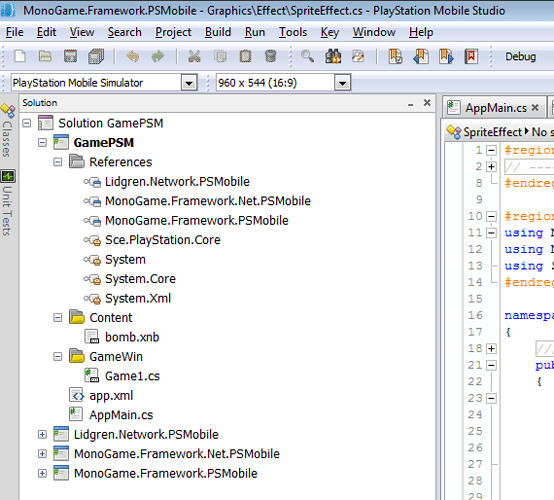Open the Project menu
The image size is (554, 500).
(173, 32)
